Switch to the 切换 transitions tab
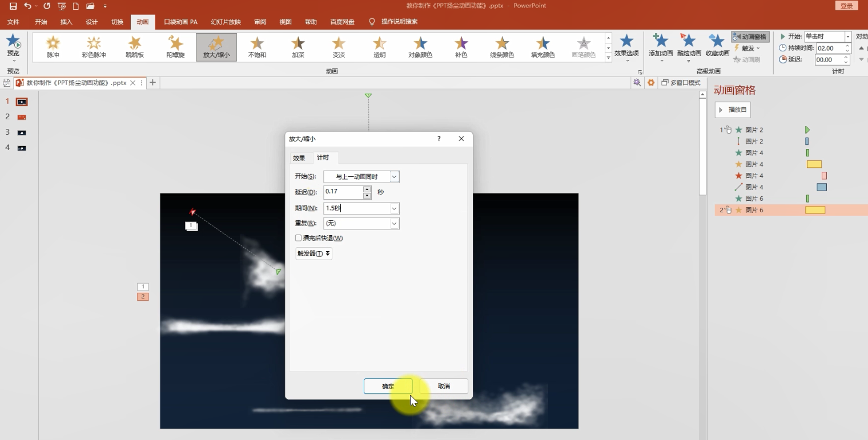 point(117,22)
